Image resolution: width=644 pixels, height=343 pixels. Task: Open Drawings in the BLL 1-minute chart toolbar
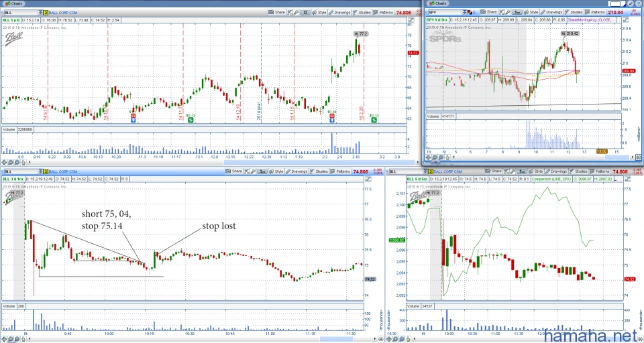[x=297, y=171]
